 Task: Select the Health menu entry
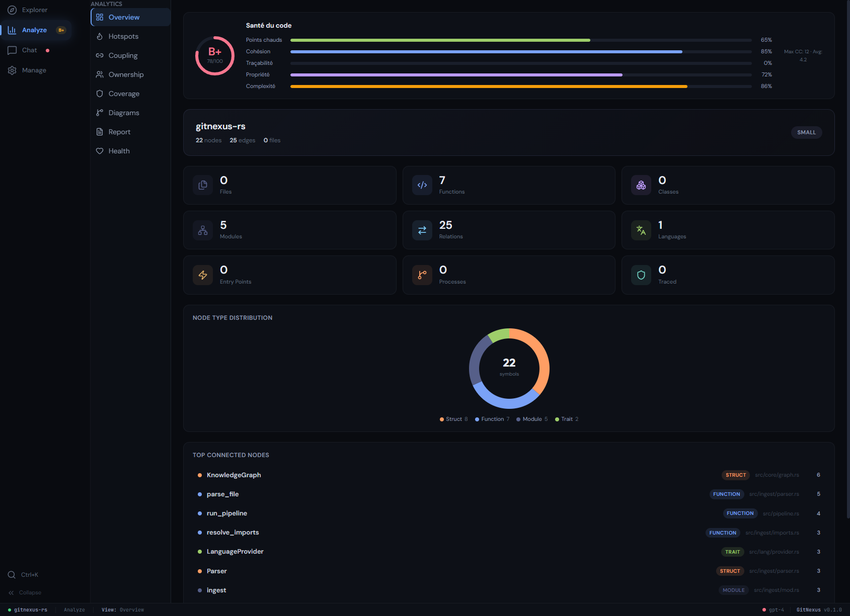(131, 151)
